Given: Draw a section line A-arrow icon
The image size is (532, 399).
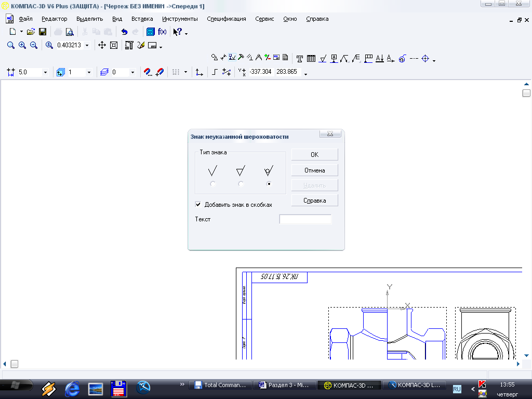Looking at the screenshot, I should (x=391, y=59).
